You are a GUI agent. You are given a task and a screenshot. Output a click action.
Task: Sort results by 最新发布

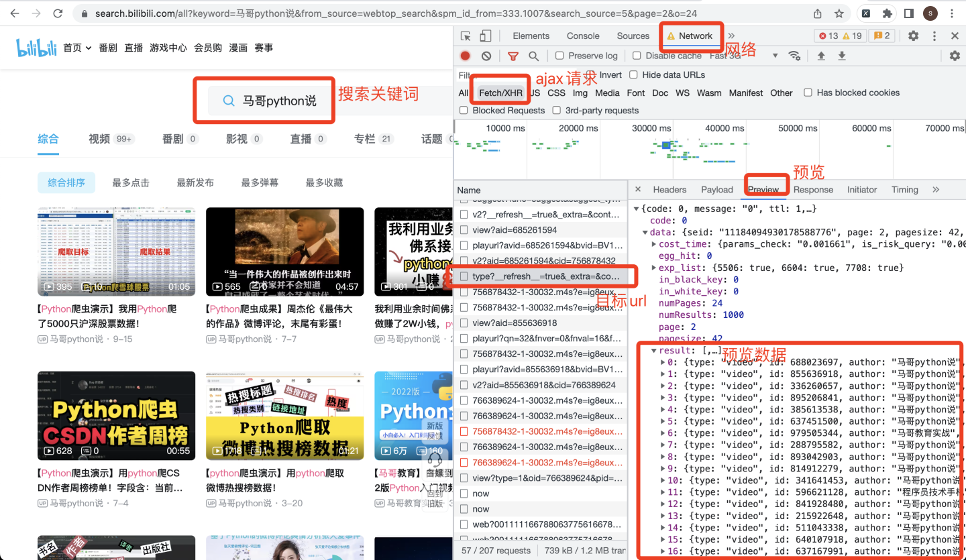click(x=195, y=182)
